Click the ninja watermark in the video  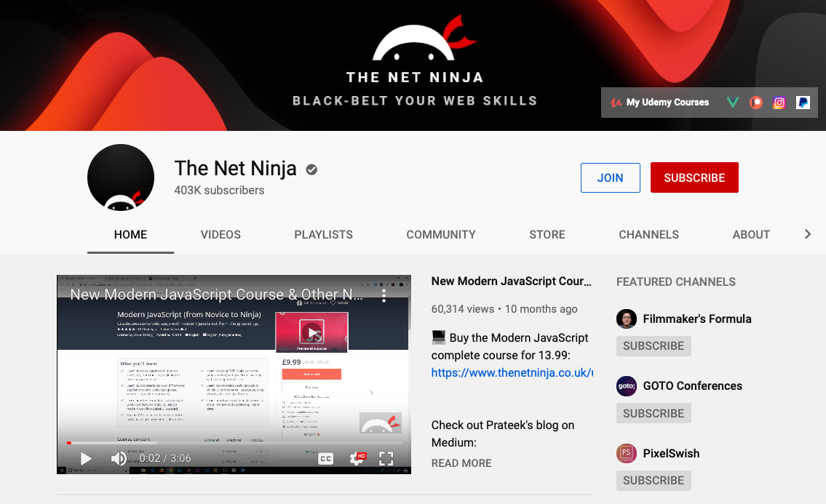pos(381,423)
